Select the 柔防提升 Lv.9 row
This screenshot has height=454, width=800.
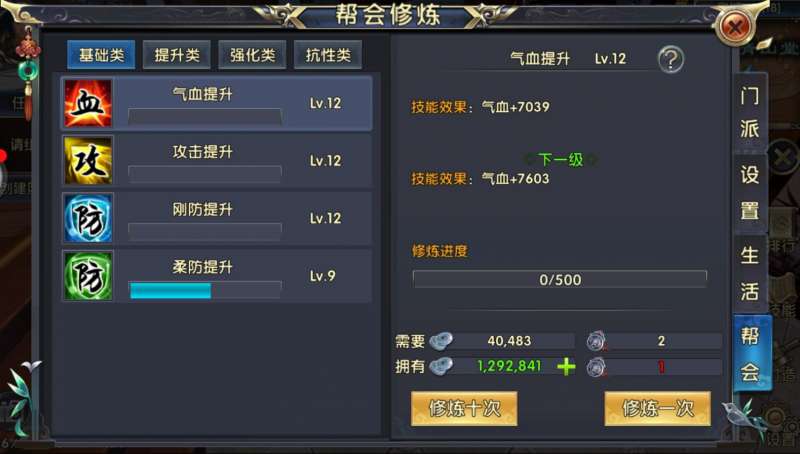(x=216, y=276)
